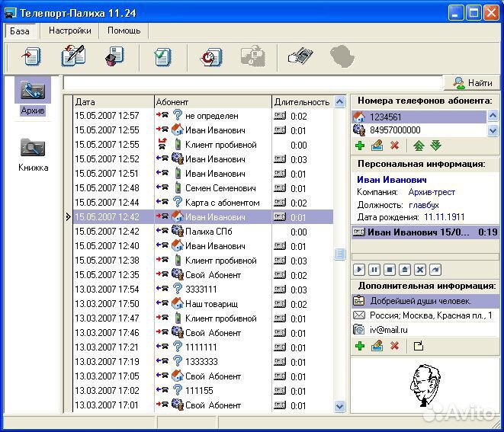Click the checkmark document toolbar icon

162,56
